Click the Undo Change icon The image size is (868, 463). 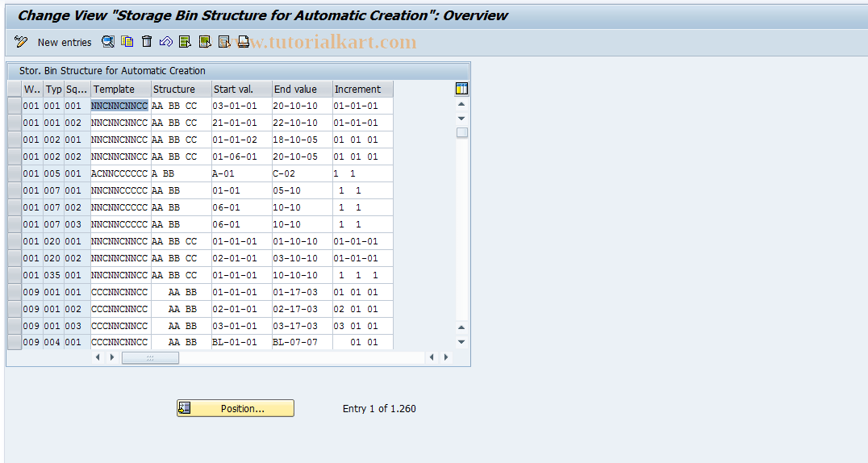(166, 41)
